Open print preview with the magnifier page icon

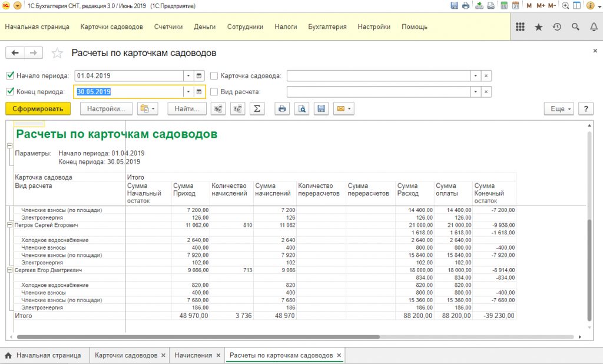[301, 109]
